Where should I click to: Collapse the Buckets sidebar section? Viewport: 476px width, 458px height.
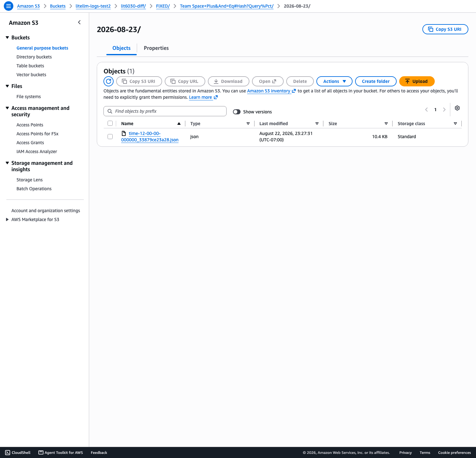(7, 37)
